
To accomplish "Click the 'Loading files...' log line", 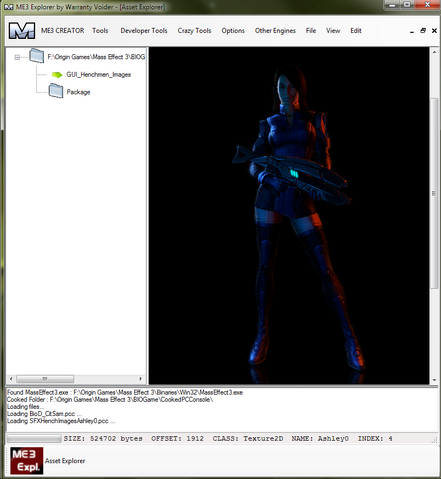I will point(25,407).
